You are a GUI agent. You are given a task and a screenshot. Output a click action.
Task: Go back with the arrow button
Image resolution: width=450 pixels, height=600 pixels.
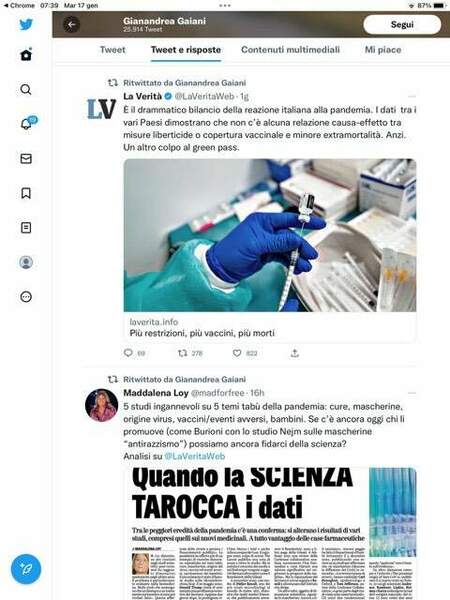pos(72,25)
